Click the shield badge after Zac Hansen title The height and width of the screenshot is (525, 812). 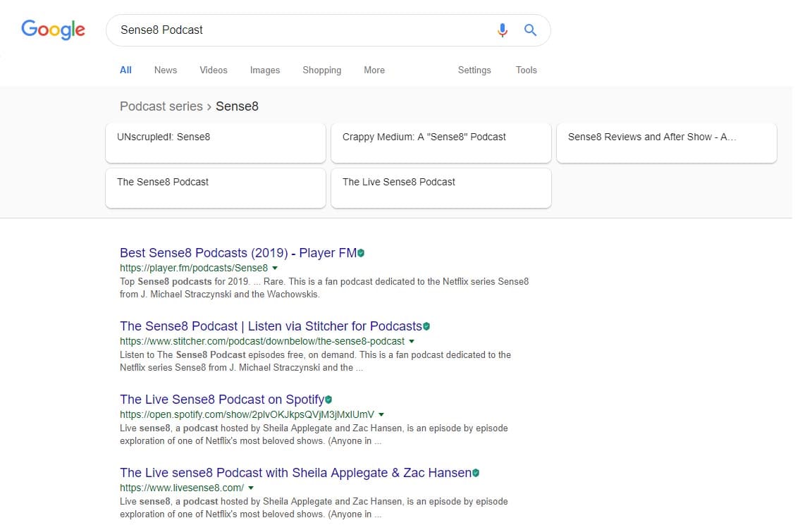pos(475,473)
